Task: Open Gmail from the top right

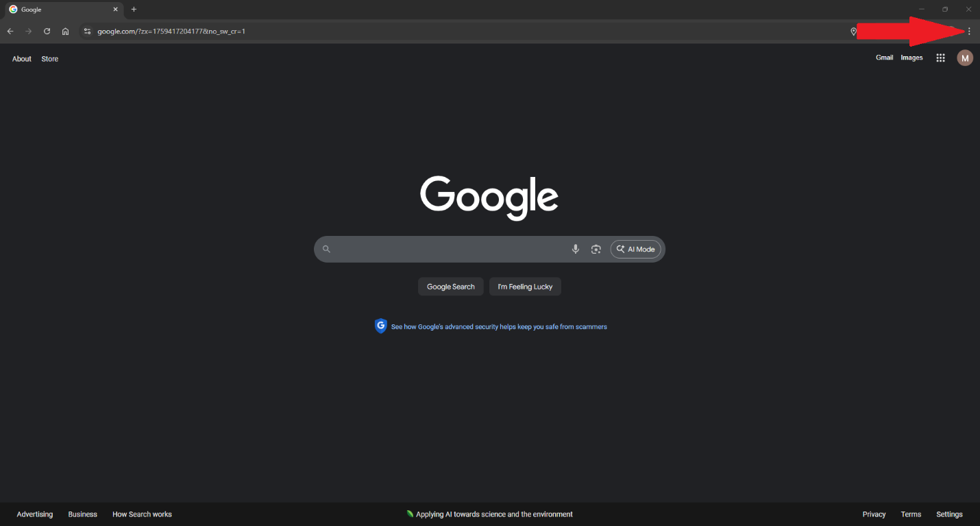Action: pos(885,58)
